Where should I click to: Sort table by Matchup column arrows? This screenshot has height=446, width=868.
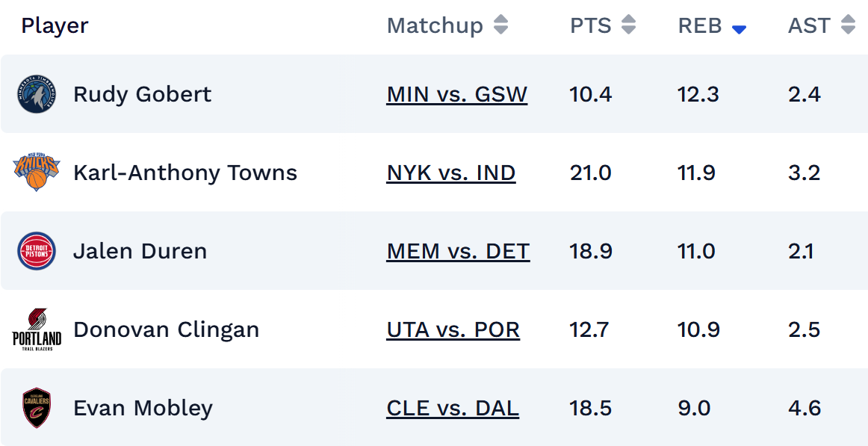500,25
